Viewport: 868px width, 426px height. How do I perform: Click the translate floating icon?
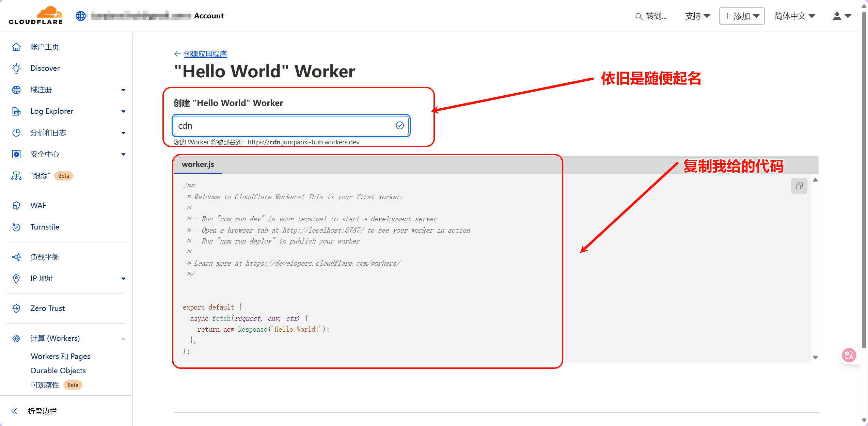849,355
